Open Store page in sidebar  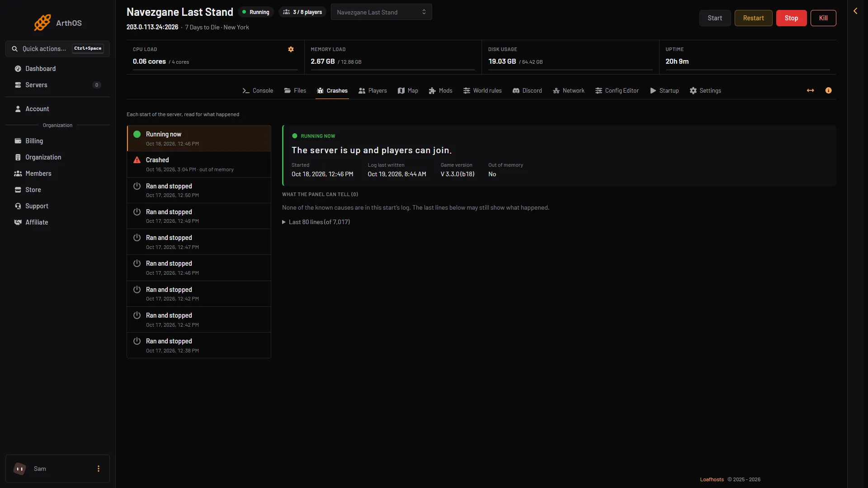(x=57, y=190)
